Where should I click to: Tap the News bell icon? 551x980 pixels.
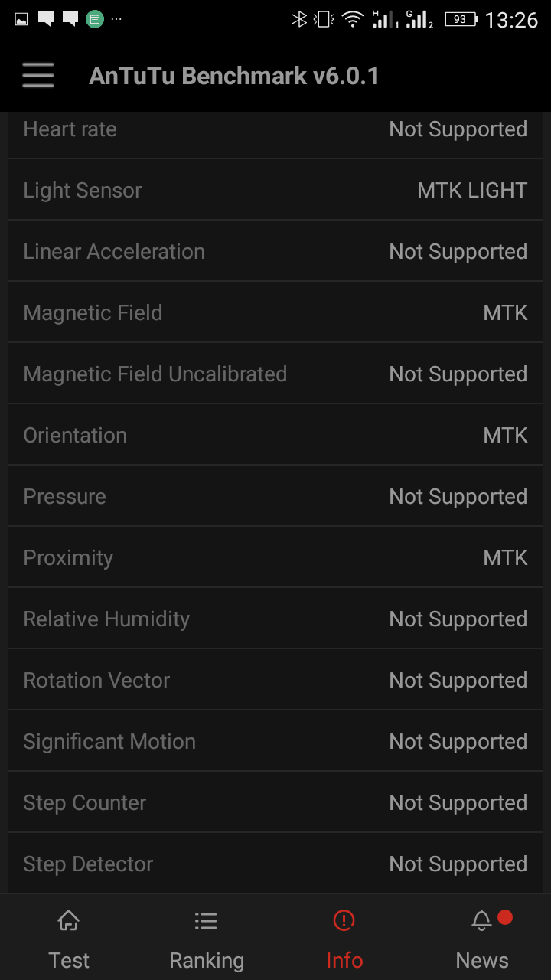pyautogui.click(x=481, y=921)
